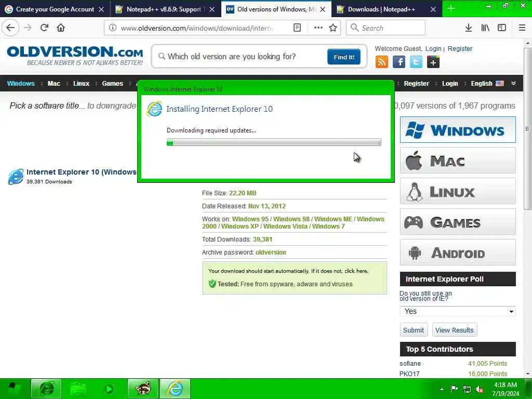Click the muted volume tray icon

(x=480, y=390)
